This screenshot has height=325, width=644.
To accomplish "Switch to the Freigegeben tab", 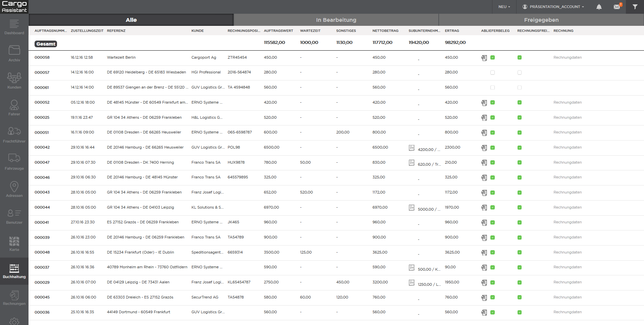I will click(541, 20).
